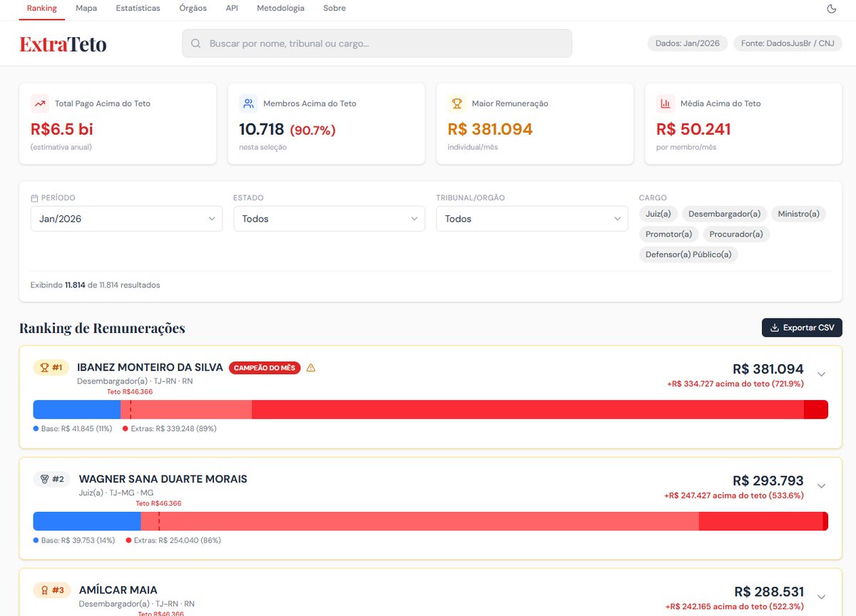Open the Tribunal/Órgão dropdown
This screenshot has height=616, width=856.
(x=532, y=219)
